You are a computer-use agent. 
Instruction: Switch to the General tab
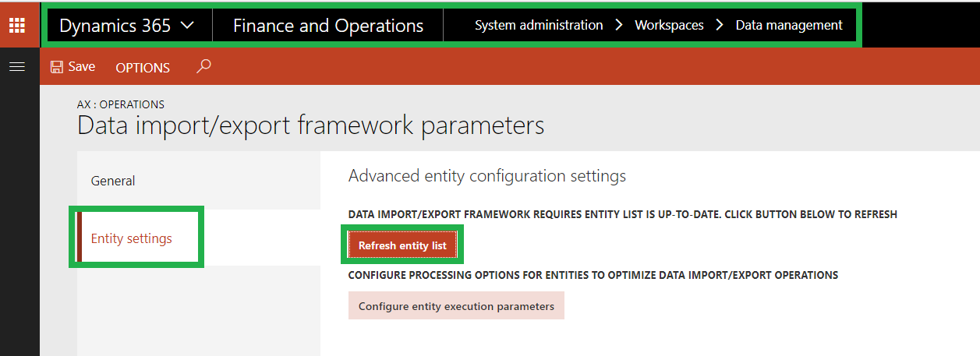(113, 181)
